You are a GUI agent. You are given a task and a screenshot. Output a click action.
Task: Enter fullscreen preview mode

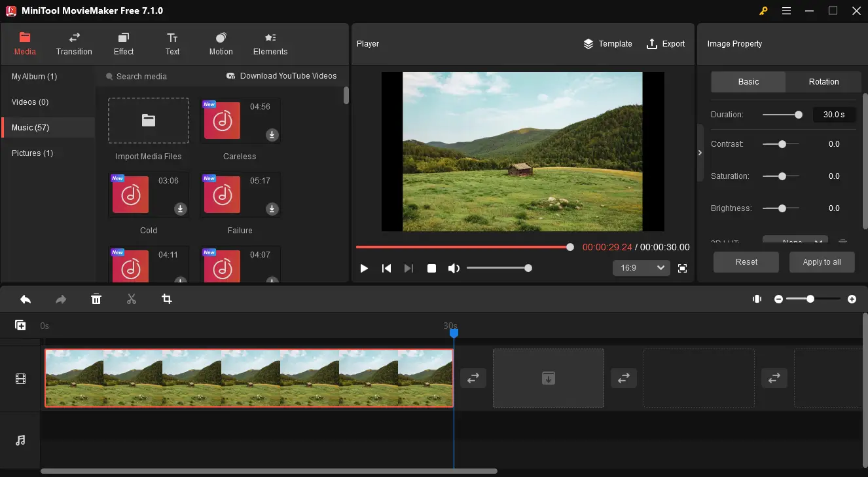682,268
